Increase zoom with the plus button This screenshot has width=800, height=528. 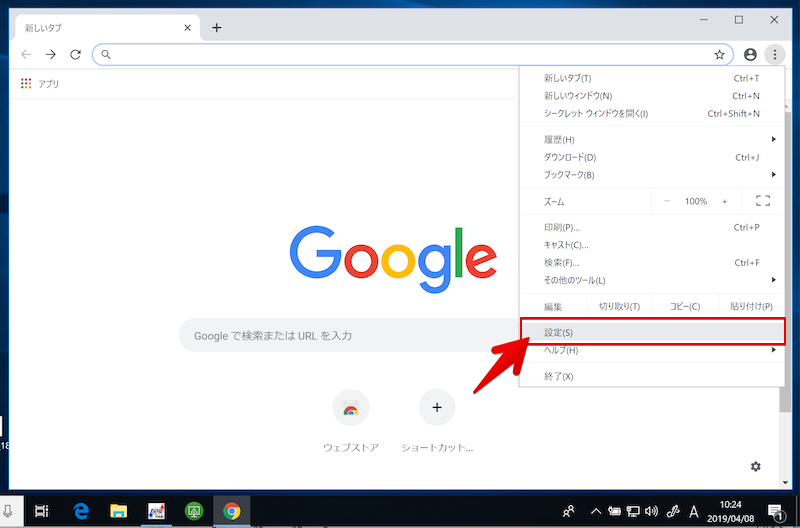[725, 201]
